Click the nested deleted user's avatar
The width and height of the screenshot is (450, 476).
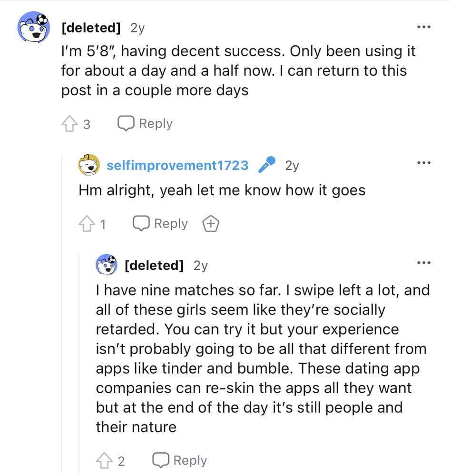pos(106,264)
